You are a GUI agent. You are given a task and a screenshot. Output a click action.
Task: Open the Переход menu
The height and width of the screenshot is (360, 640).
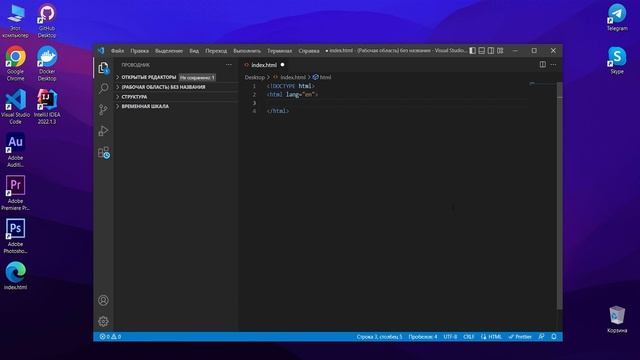point(216,51)
